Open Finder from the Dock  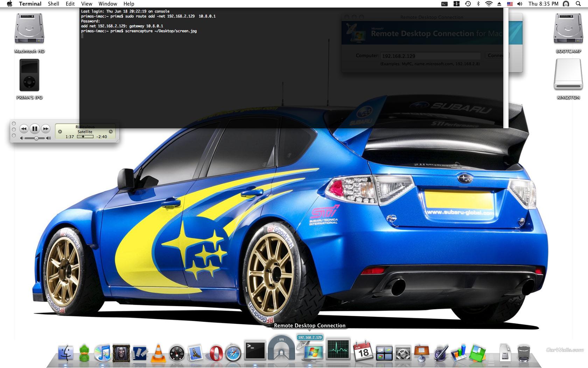click(65, 353)
